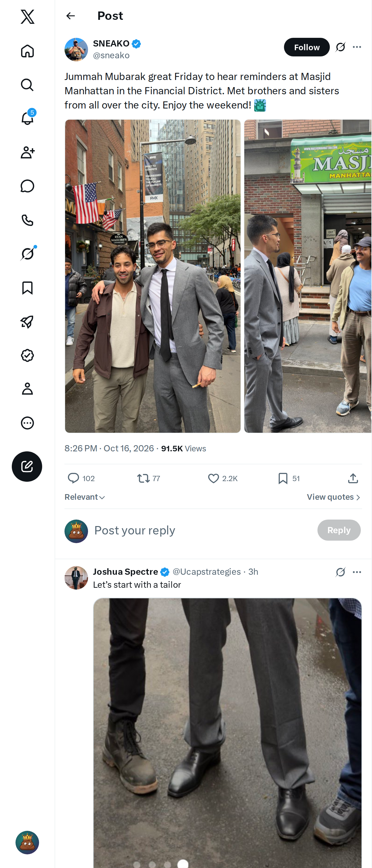
Task: Open View quotes link
Action: (334, 497)
